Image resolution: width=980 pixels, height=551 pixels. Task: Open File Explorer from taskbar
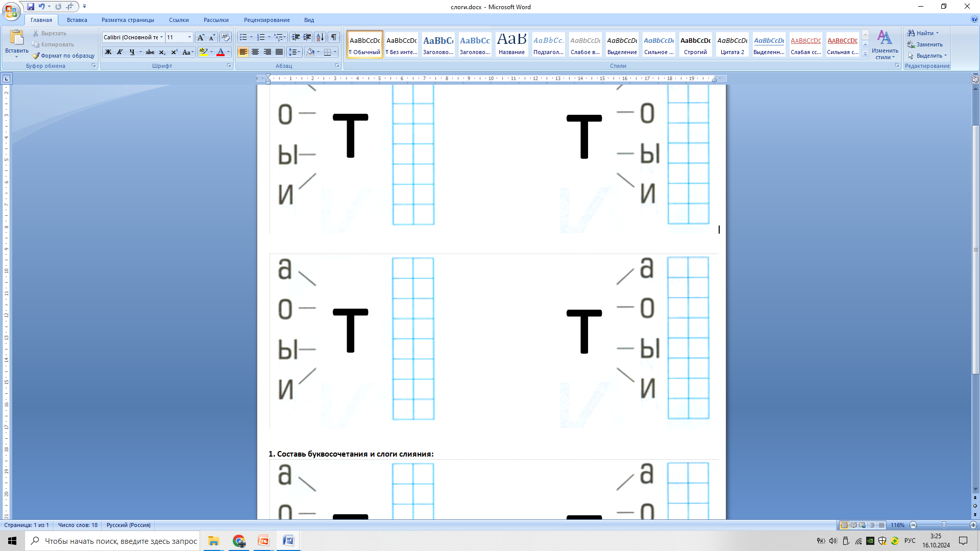pos(213,541)
